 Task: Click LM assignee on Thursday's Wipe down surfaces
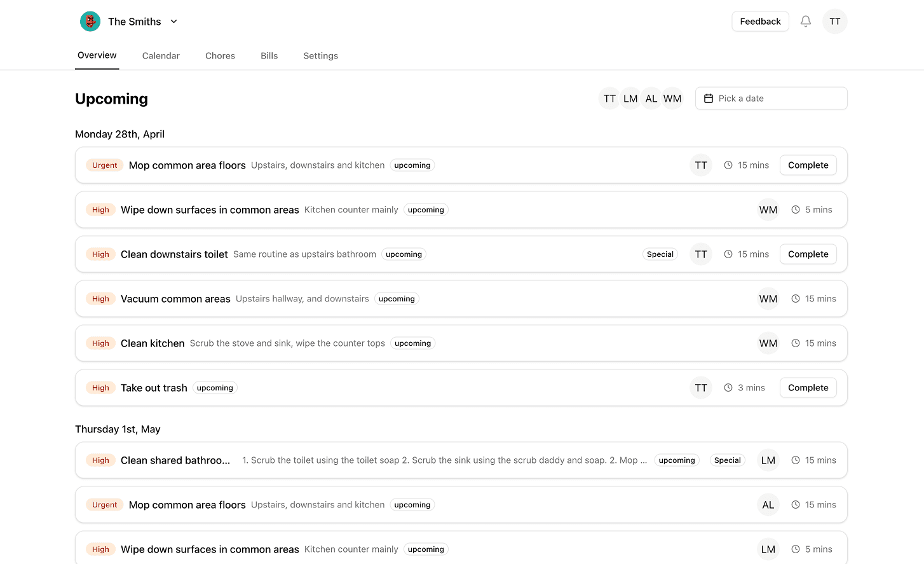pos(768,549)
